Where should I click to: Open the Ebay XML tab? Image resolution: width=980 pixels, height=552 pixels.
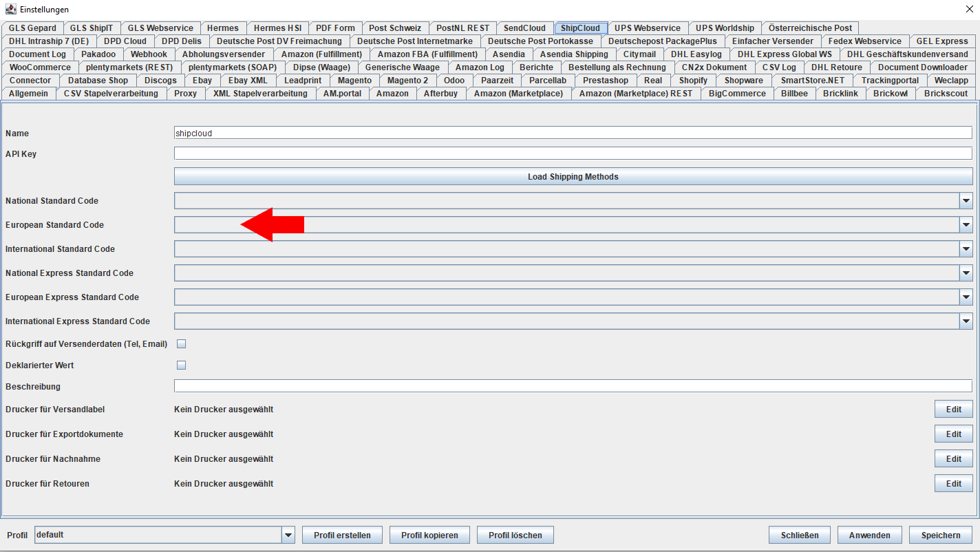[248, 81]
